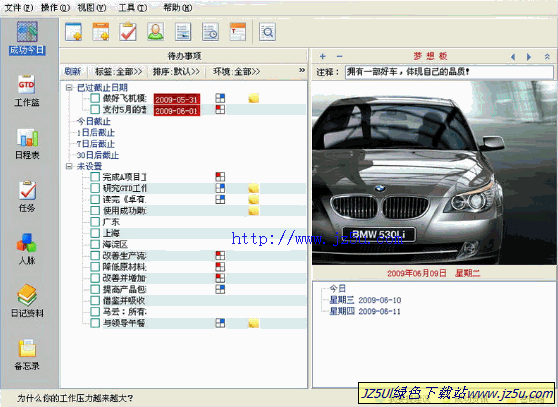Click the magnifier search toolbar icon
This screenshot has width=558, height=407.
point(267,32)
